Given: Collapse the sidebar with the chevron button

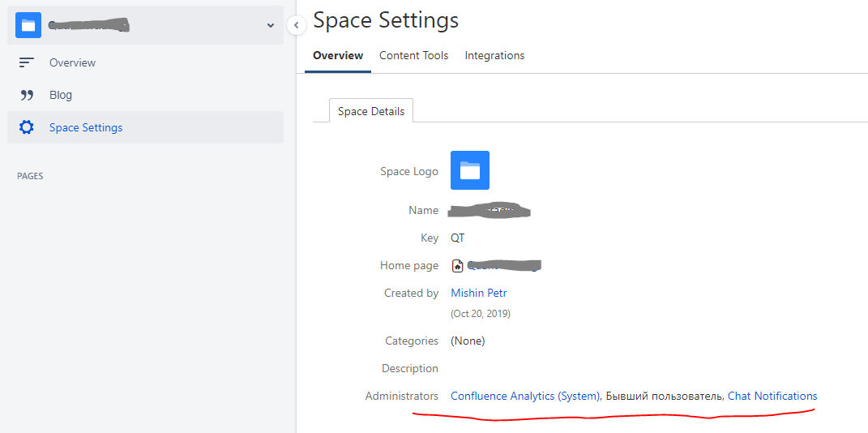Looking at the screenshot, I should point(297,25).
